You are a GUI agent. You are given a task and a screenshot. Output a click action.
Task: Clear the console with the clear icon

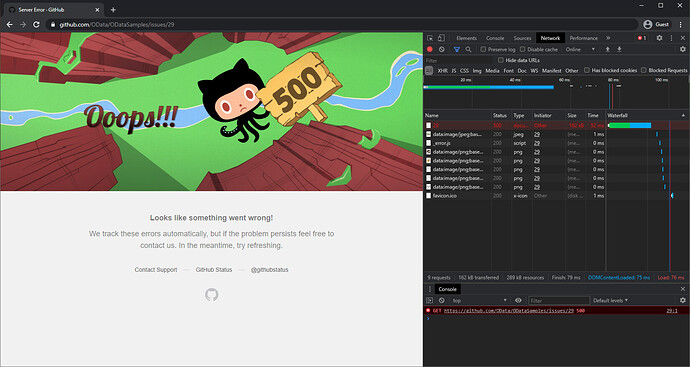[442, 301]
